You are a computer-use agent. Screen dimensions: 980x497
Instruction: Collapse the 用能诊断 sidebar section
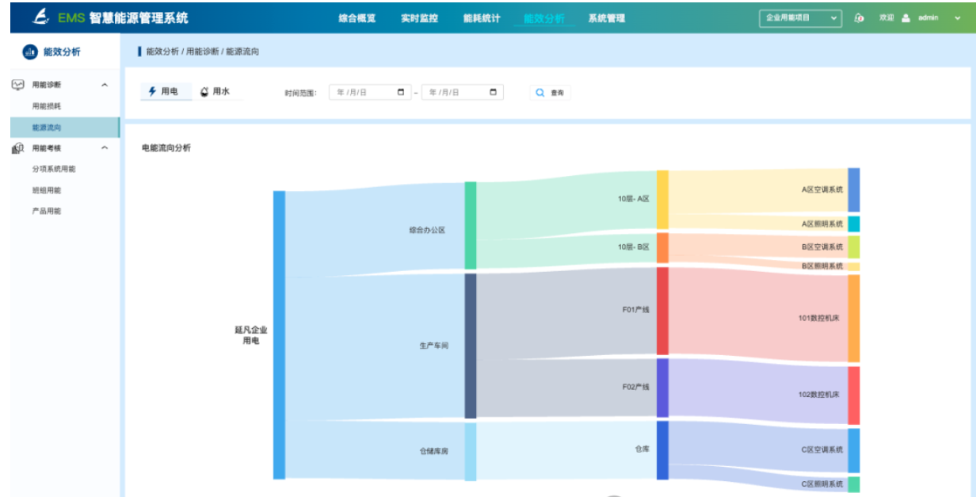click(105, 85)
